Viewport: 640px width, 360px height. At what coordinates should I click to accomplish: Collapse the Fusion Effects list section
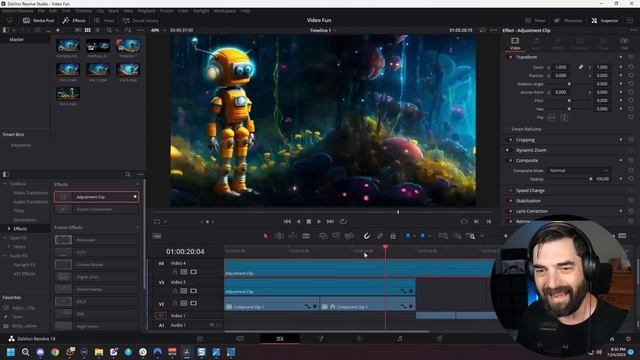coord(138,227)
